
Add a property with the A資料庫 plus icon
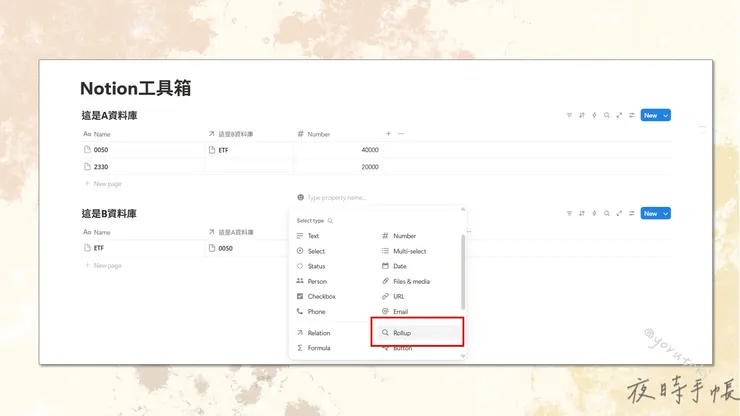[388, 134]
